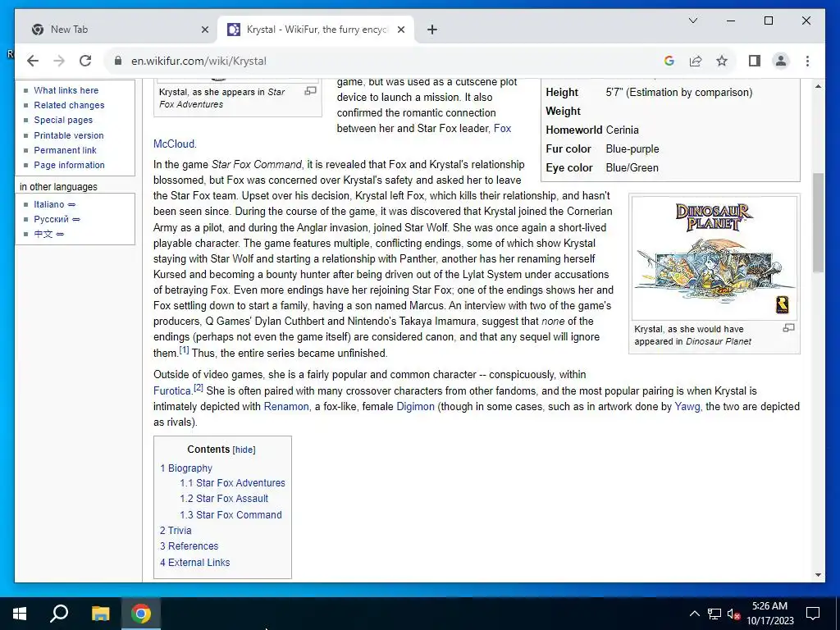840x630 pixels.
Task: Share this page using the share icon
Action: (x=696, y=61)
